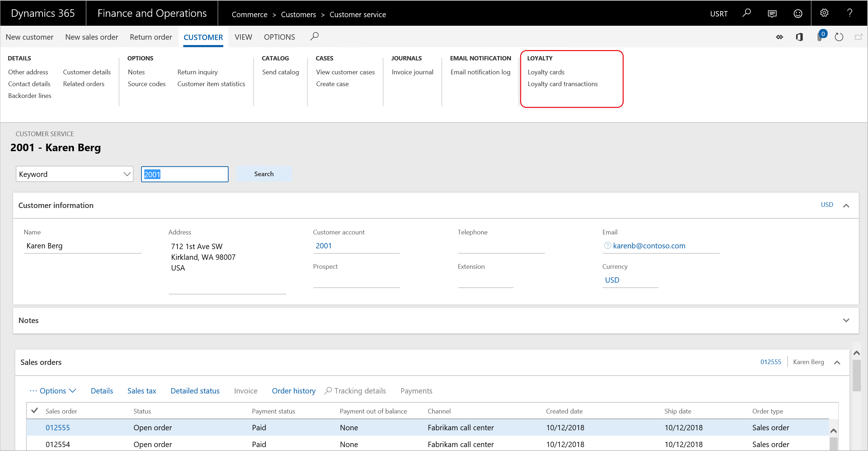Click the Loyalty cards icon
The height and width of the screenshot is (451, 868).
(545, 72)
